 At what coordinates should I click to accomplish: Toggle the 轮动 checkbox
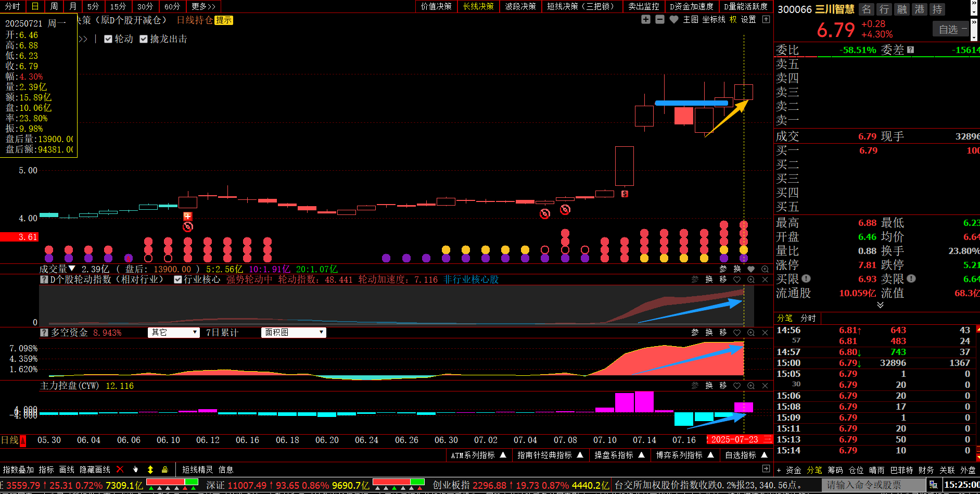click(108, 39)
